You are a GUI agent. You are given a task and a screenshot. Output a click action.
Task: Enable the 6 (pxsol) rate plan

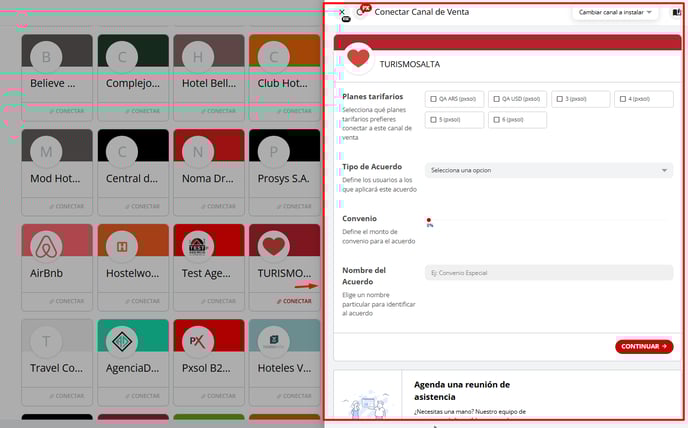[x=497, y=120]
